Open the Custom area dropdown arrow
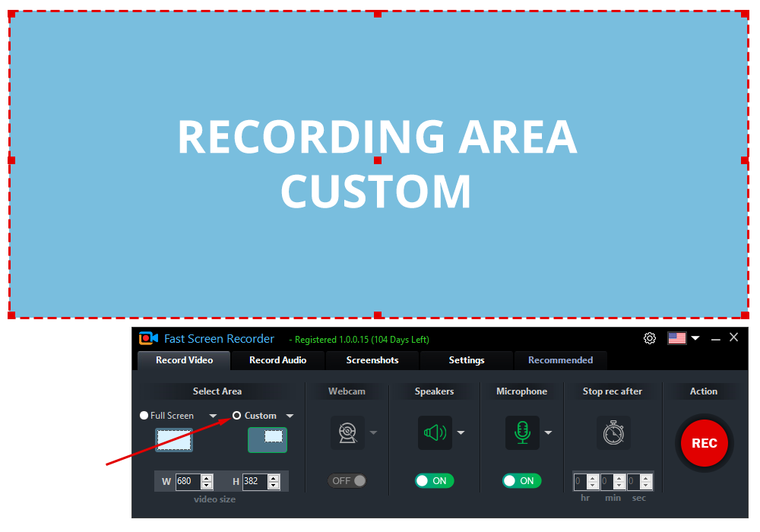 click(290, 416)
